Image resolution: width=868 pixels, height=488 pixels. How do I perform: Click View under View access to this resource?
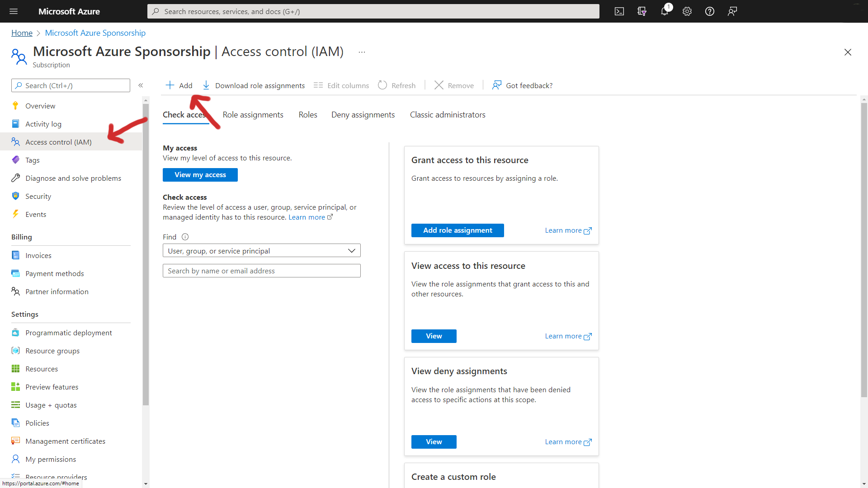tap(434, 336)
